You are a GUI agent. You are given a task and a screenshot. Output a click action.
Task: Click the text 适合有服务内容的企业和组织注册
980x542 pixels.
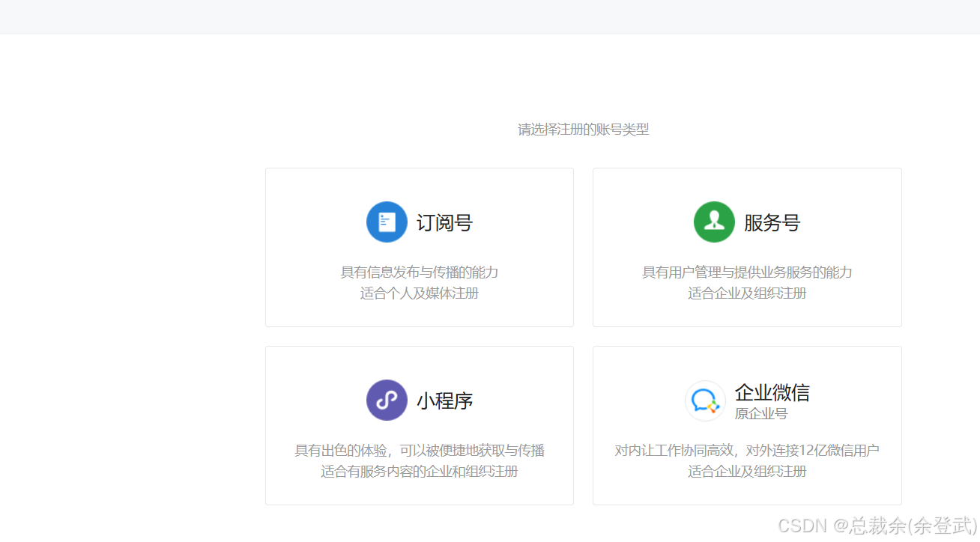(420, 472)
